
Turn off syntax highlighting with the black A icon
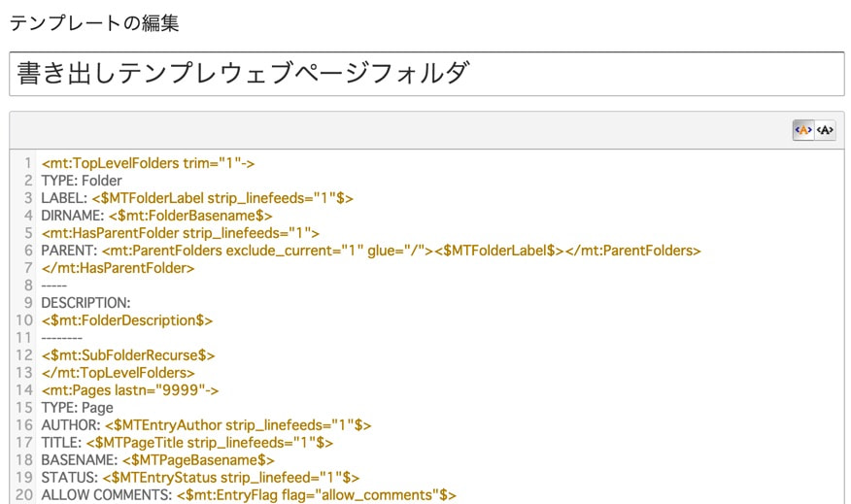pos(825,130)
